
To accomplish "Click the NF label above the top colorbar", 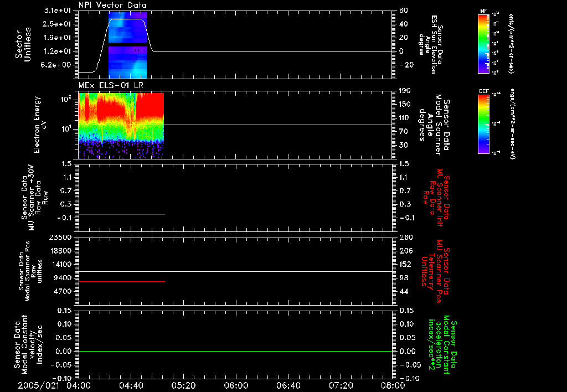I will coord(483,11).
